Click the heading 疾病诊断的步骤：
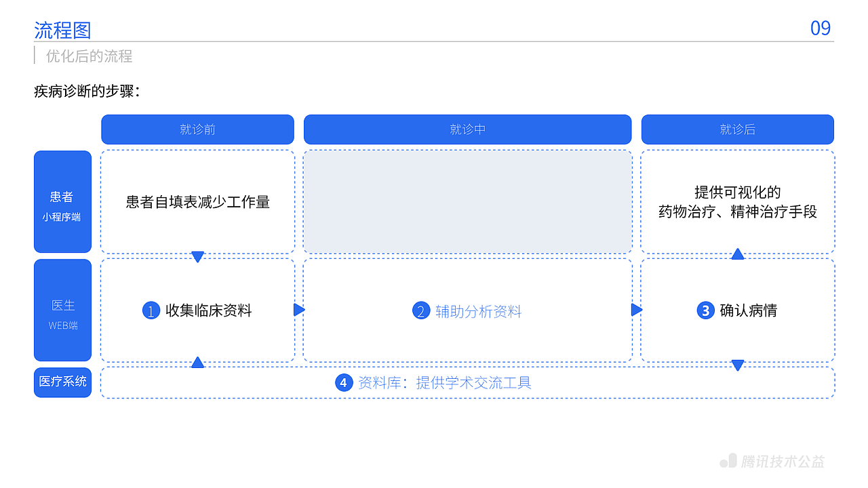 pyautogui.click(x=87, y=91)
